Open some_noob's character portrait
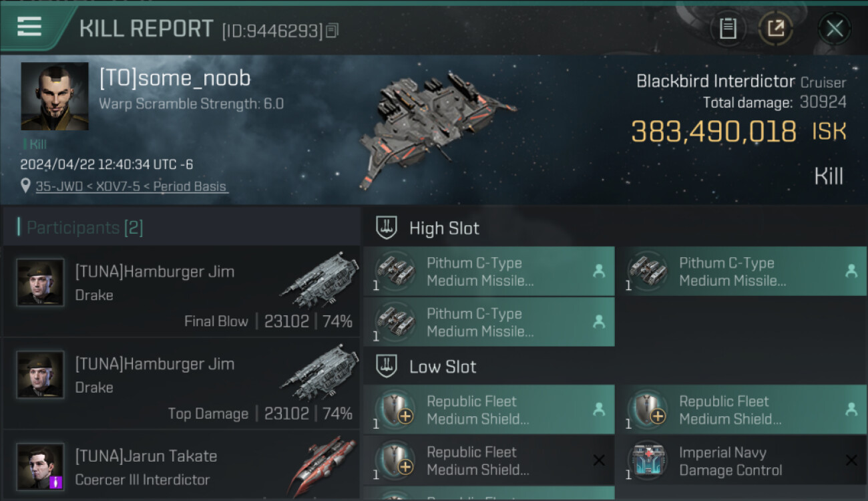Image resolution: width=868 pixels, height=501 pixels. point(55,96)
